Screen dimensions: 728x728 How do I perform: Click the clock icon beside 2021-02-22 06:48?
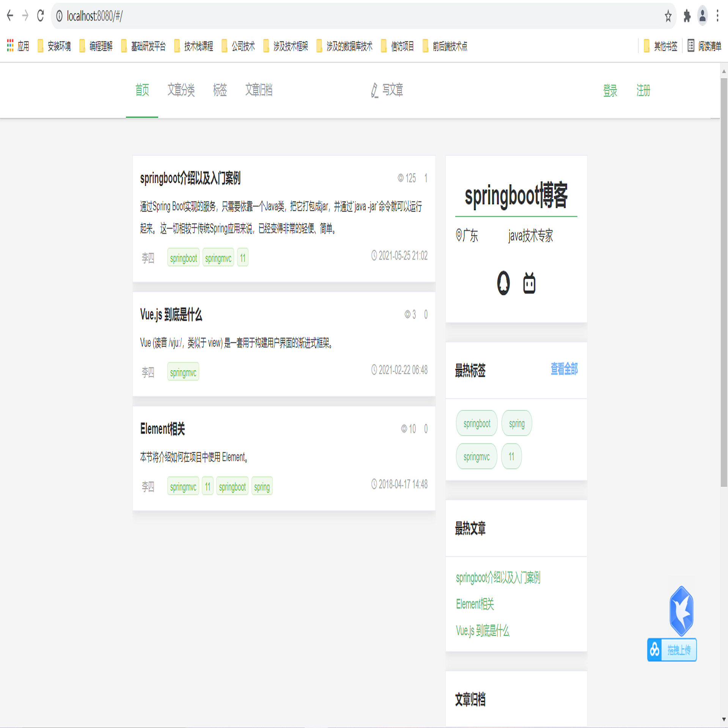(x=374, y=370)
